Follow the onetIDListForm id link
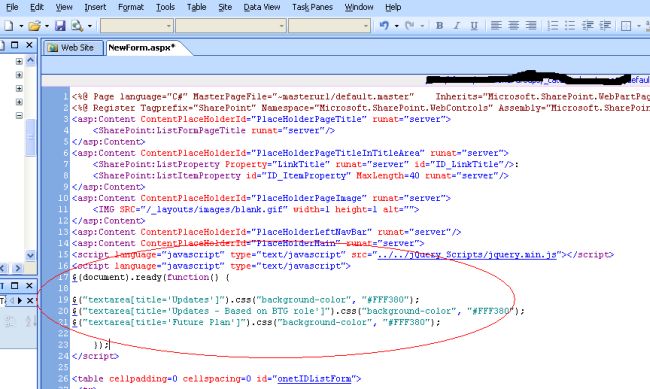 [314, 379]
